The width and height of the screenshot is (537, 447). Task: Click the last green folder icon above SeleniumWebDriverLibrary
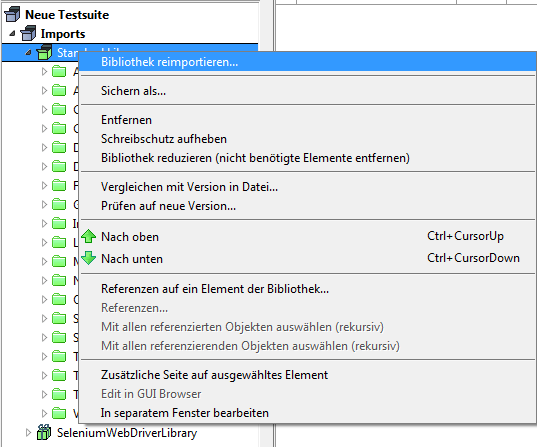(x=59, y=413)
